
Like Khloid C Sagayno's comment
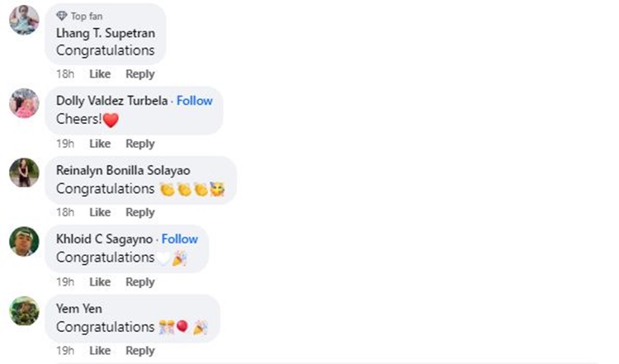click(x=100, y=282)
